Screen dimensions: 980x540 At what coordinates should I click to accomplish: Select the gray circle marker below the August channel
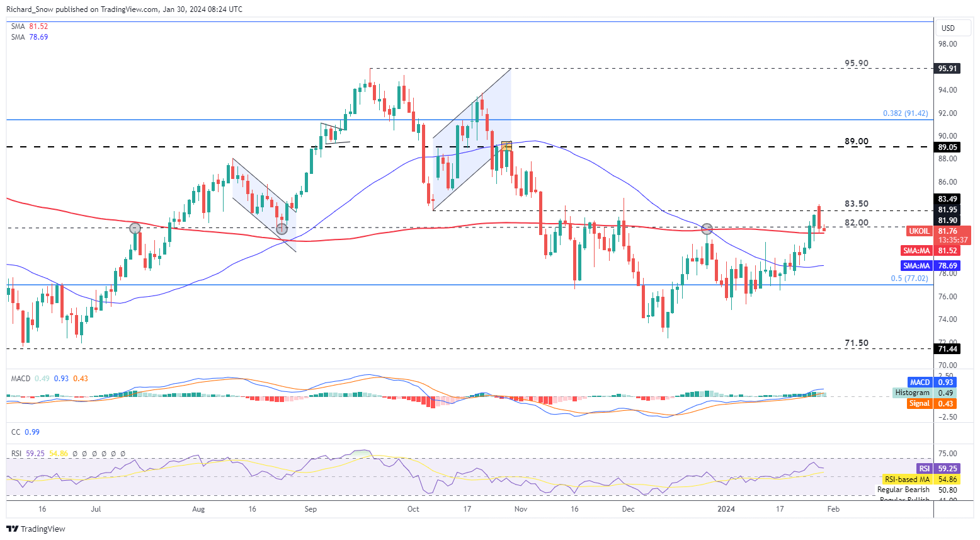tap(282, 229)
